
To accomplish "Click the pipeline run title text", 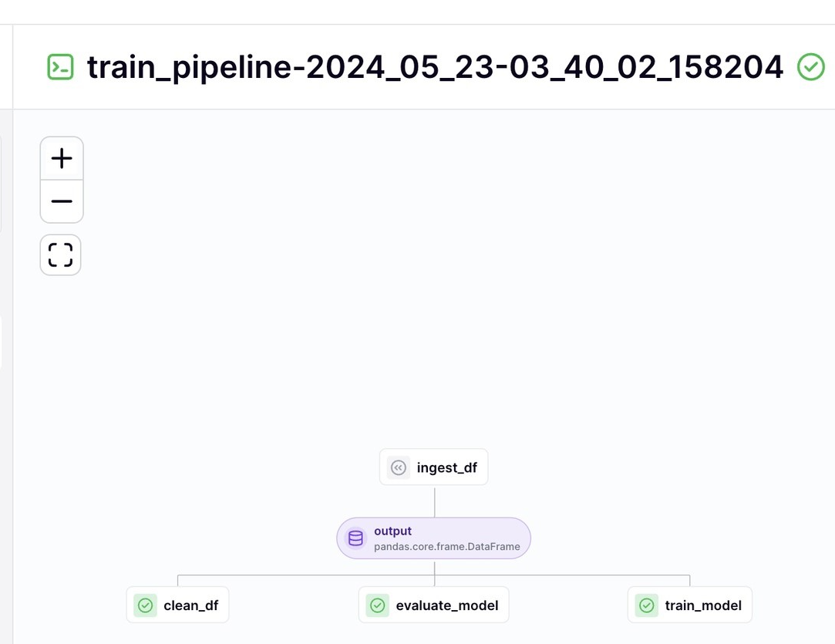I will coord(435,67).
